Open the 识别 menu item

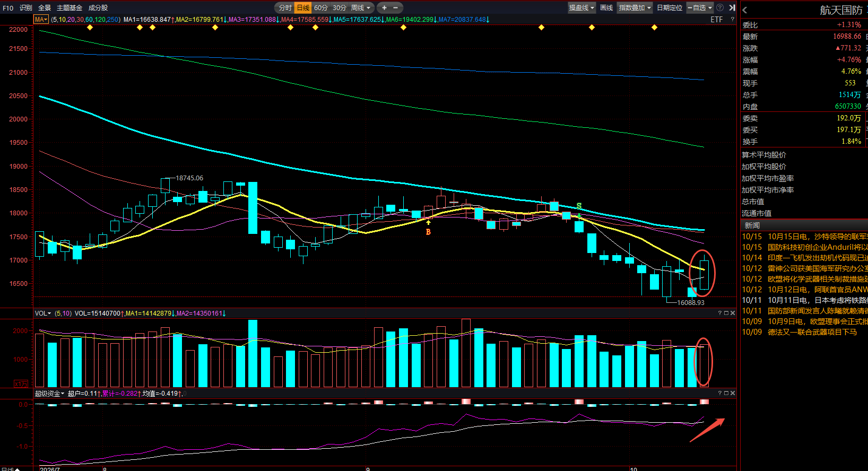[x=26, y=7]
